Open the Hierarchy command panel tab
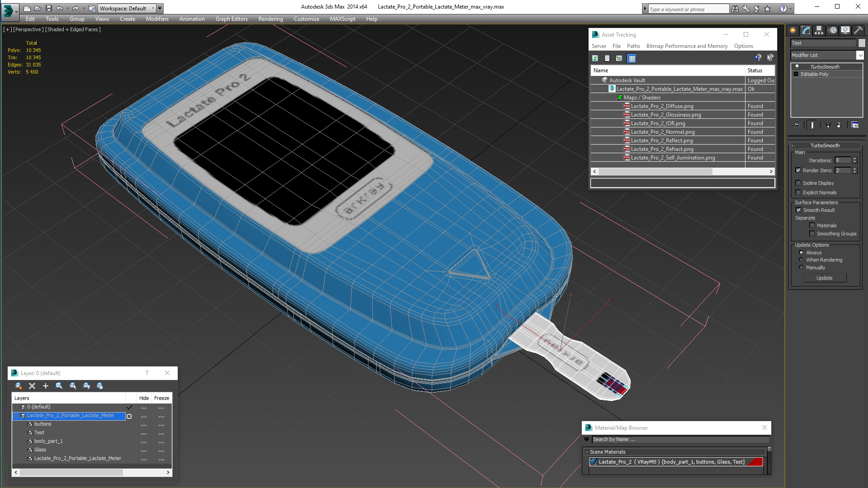 (x=819, y=30)
